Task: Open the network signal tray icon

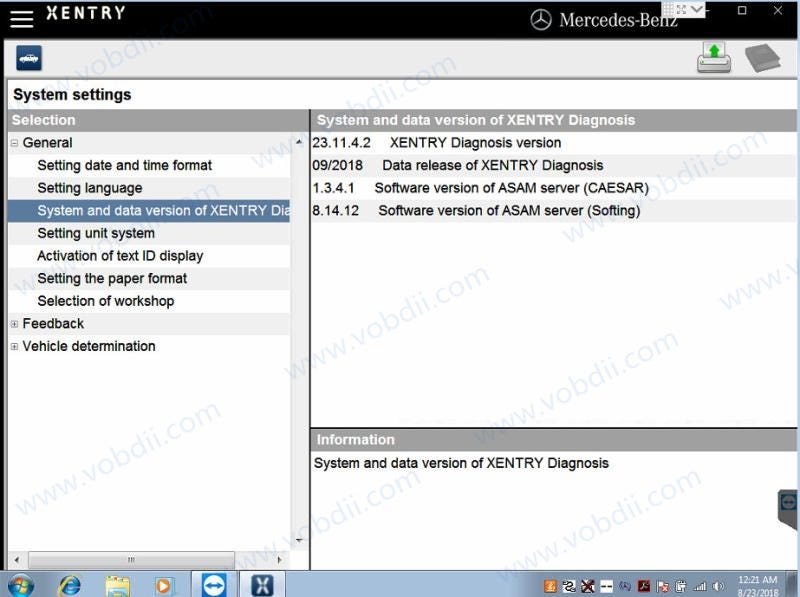Action: point(699,586)
